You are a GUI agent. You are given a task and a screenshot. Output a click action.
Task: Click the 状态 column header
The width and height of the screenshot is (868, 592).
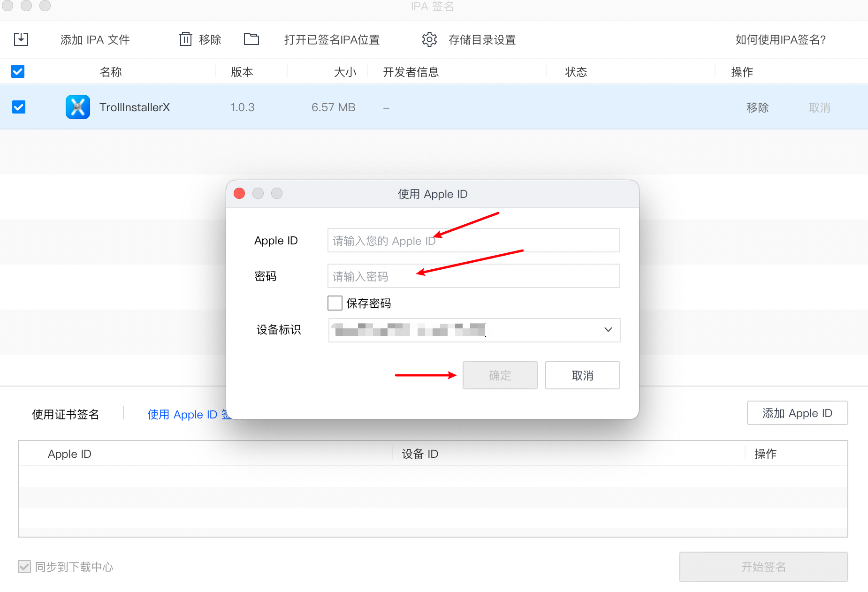click(x=576, y=72)
